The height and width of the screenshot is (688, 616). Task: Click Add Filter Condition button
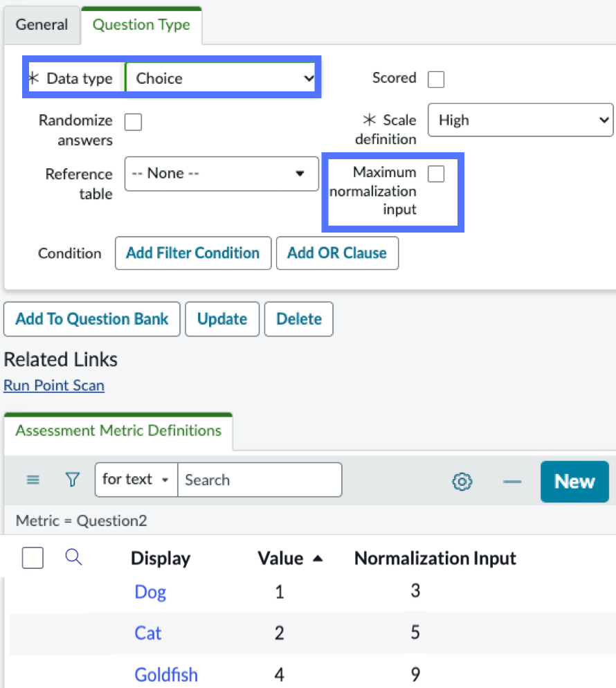(x=193, y=253)
